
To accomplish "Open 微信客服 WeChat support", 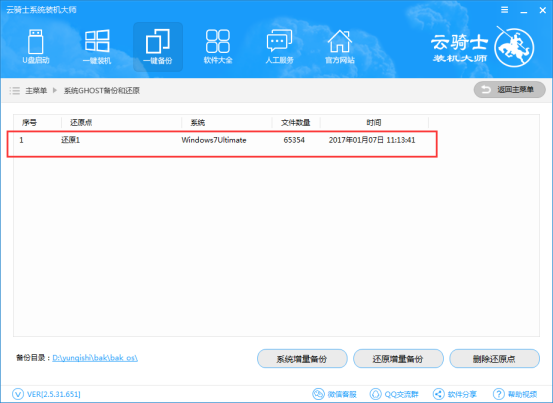I will pos(334,394).
